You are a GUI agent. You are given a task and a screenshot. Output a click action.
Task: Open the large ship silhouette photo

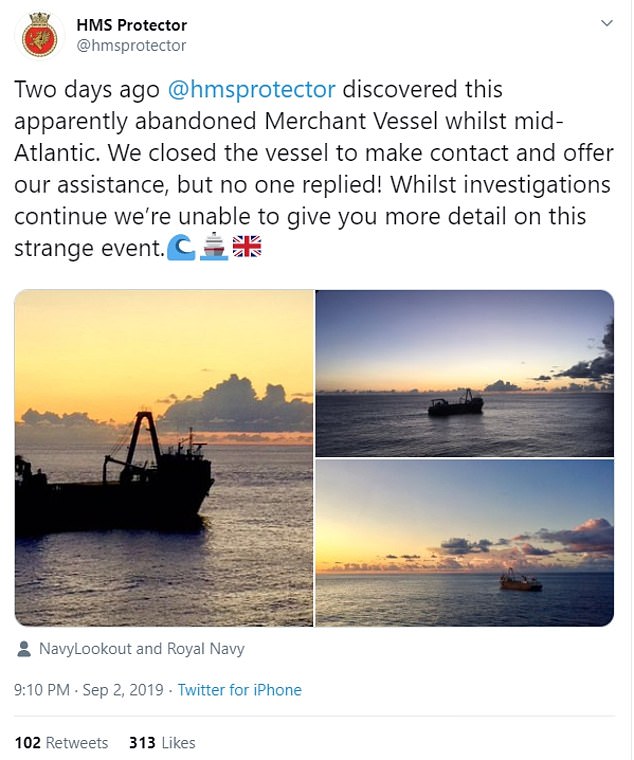[164, 458]
